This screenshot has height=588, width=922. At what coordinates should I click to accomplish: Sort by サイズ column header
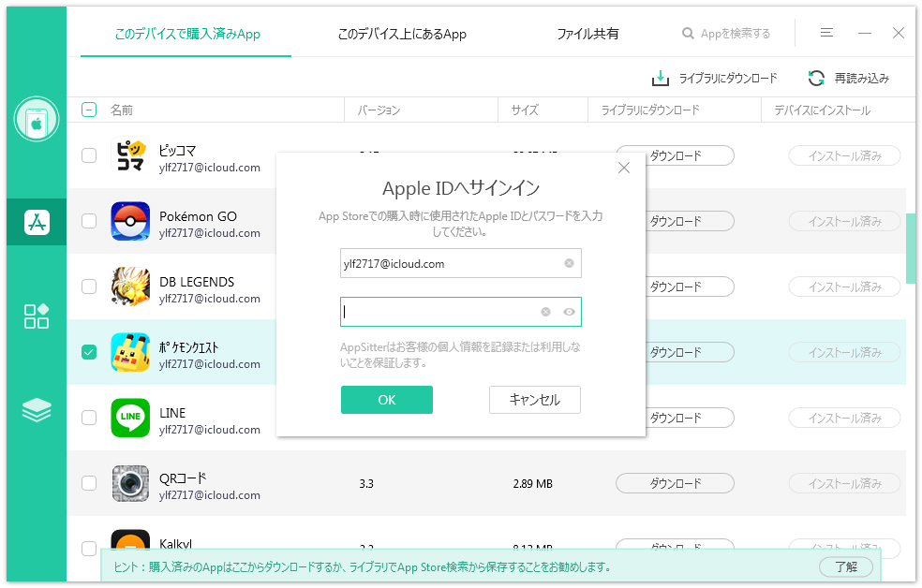click(525, 110)
